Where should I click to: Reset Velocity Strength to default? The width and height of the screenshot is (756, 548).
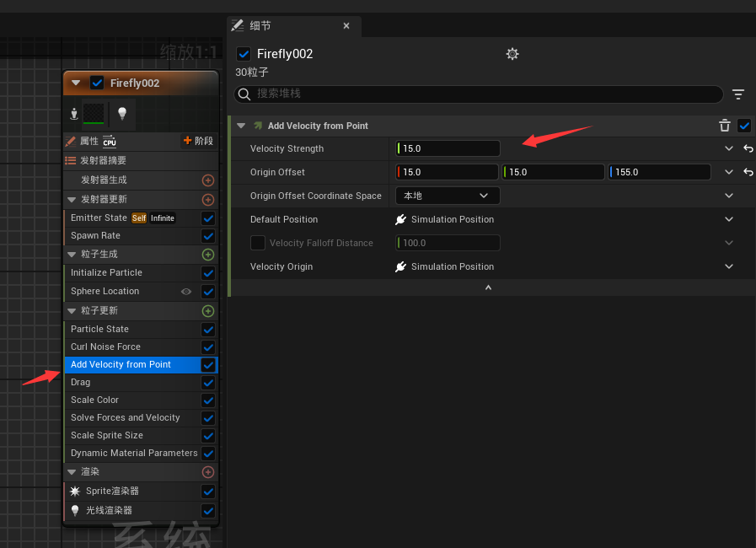[x=748, y=148]
